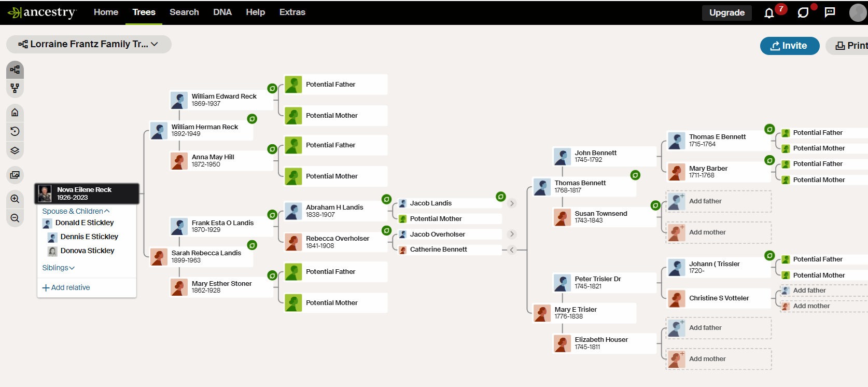Image resolution: width=868 pixels, height=387 pixels.
Task: Open the notifications bell
Action: coord(769,13)
